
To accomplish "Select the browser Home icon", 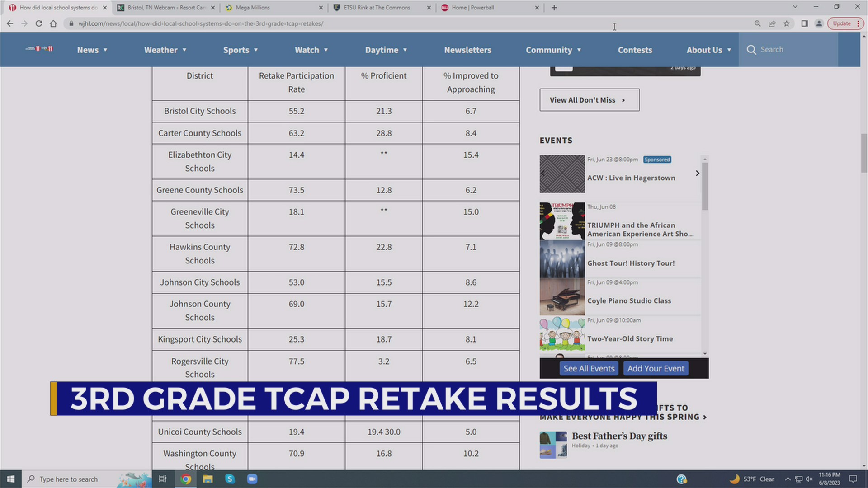I will click(x=54, y=23).
